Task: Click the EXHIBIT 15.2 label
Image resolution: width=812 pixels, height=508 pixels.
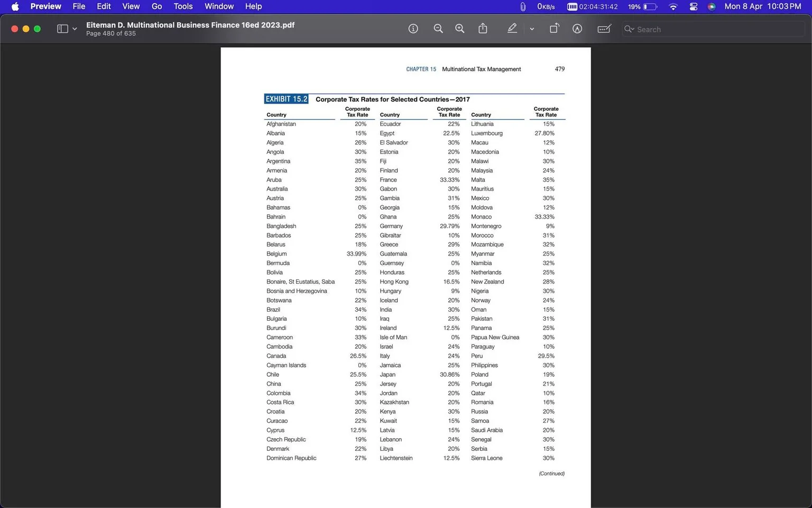Action: pos(286,99)
